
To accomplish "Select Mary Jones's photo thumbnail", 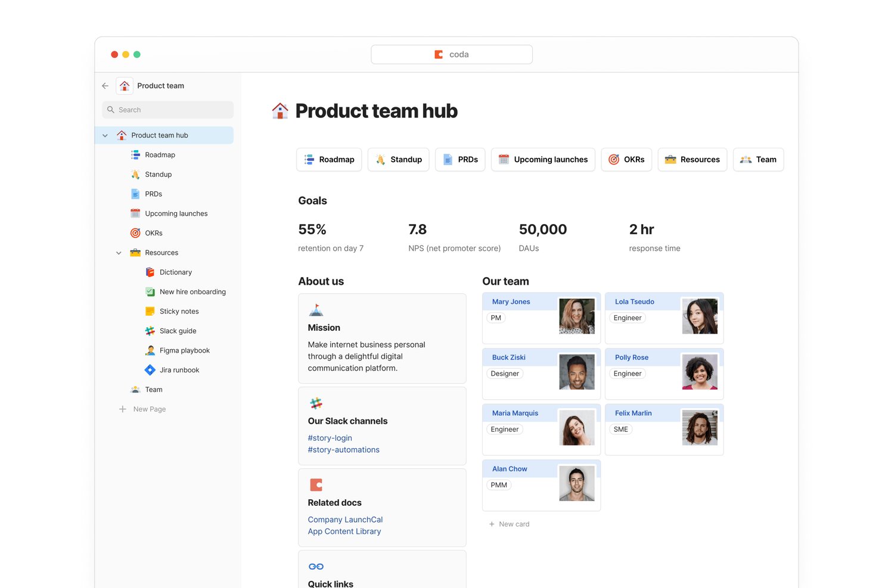I will [x=577, y=316].
